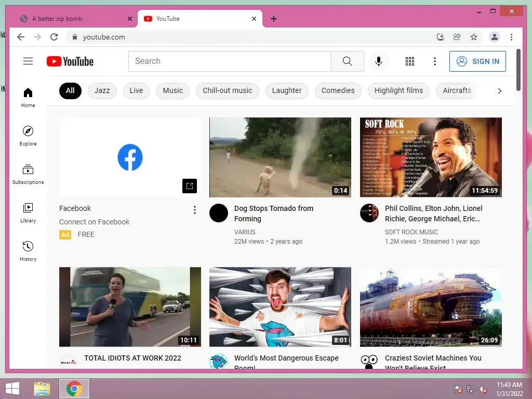Close the YouTube browser tab
Screen dimensions: 532x399
(254, 19)
